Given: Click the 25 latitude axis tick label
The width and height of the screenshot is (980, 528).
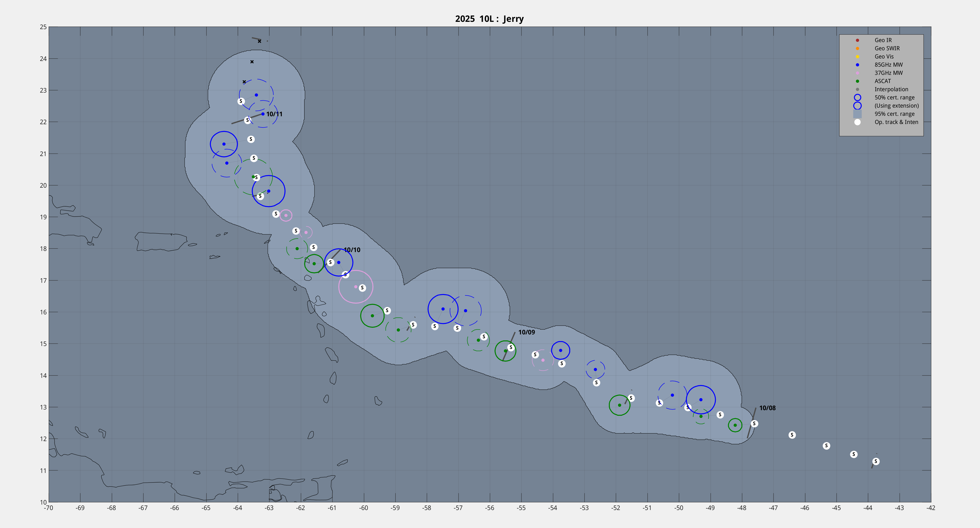Looking at the screenshot, I should 43,27.
